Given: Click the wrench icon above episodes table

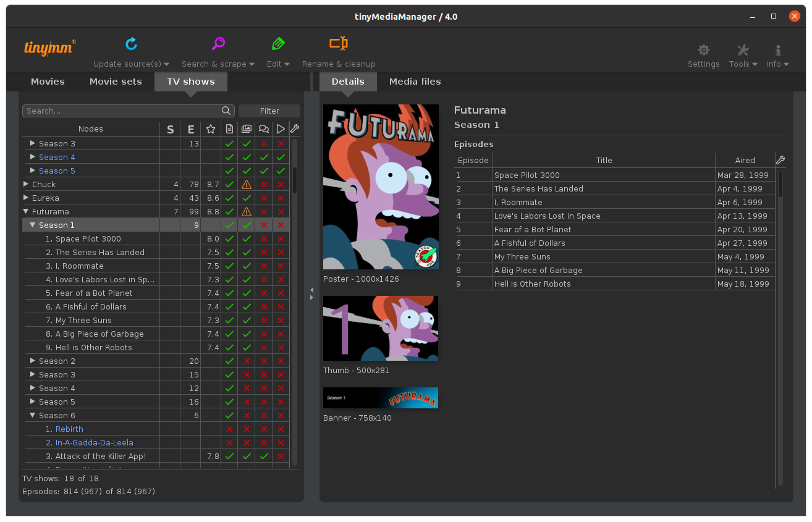Looking at the screenshot, I should [x=780, y=160].
